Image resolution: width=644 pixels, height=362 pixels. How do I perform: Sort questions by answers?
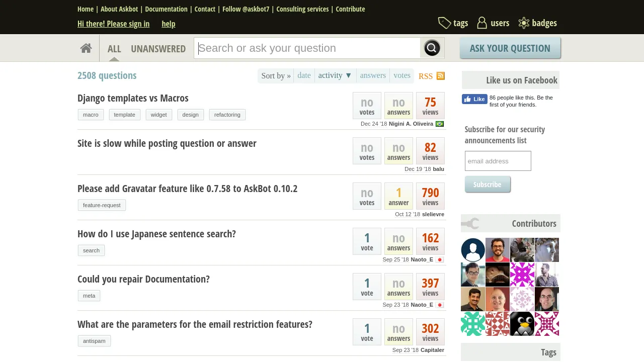click(x=373, y=75)
